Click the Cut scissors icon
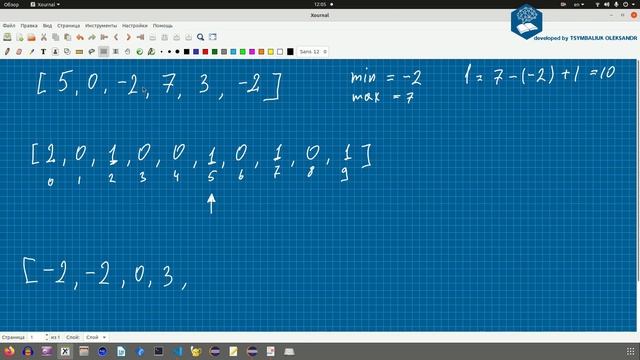The width and height of the screenshot is (640, 360). click(44, 37)
